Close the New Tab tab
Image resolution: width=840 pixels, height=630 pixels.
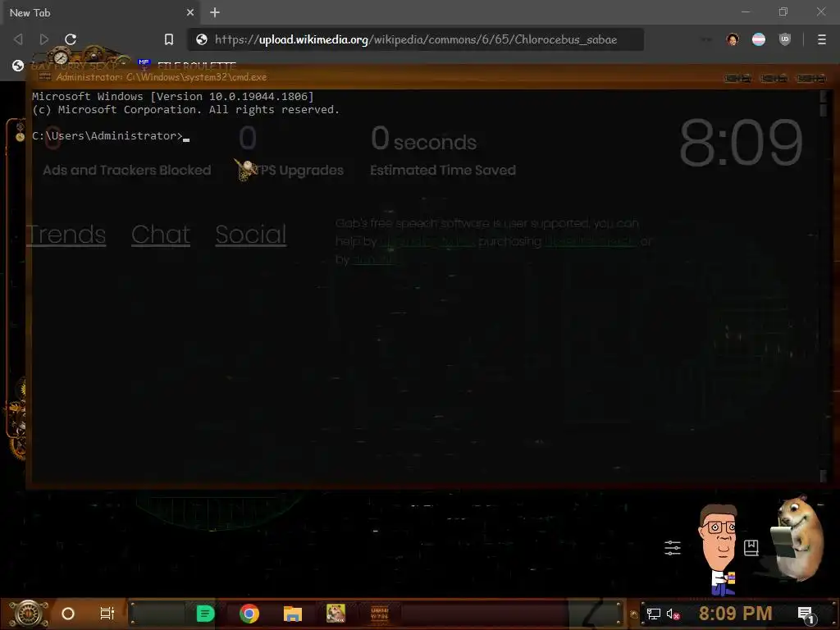click(190, 12)
